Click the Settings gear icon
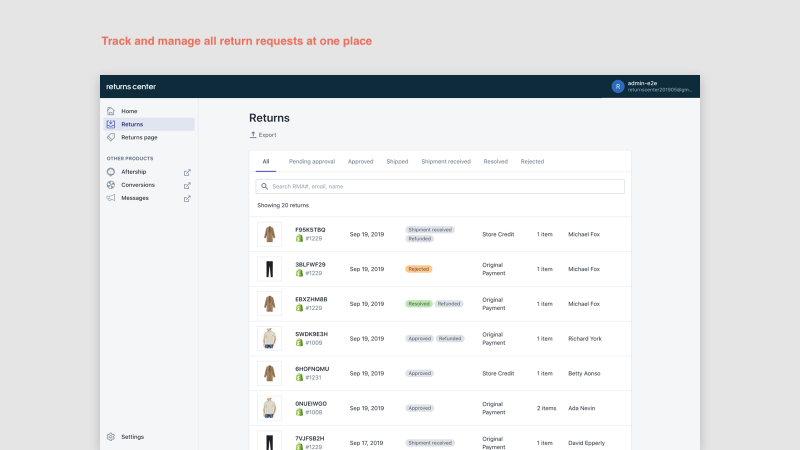Image resolution: width=800 pixels, height=450 pixels. click(x=111, y=437)
